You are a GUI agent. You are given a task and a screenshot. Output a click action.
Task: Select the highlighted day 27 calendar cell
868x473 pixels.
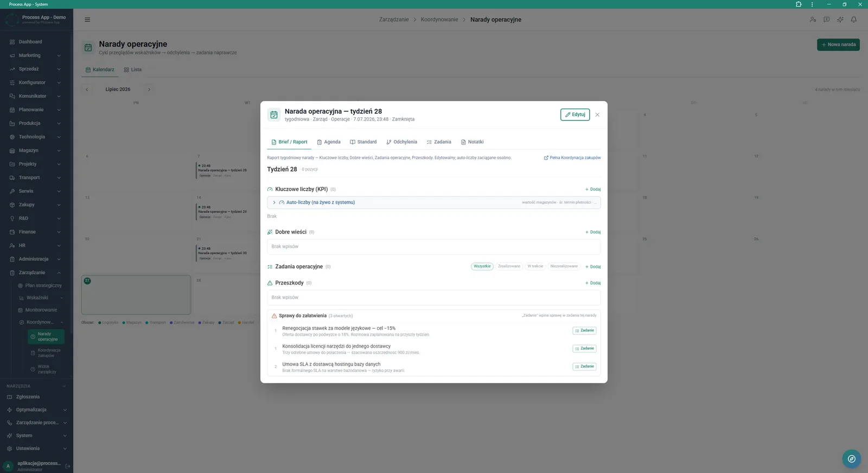[136, 295]
